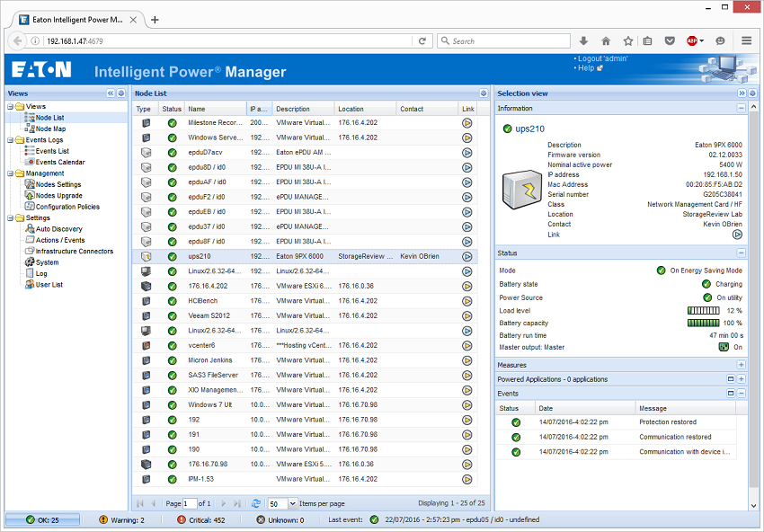Click the link icon in ups210 row
The image size is (764, 532).
point(466,256)
